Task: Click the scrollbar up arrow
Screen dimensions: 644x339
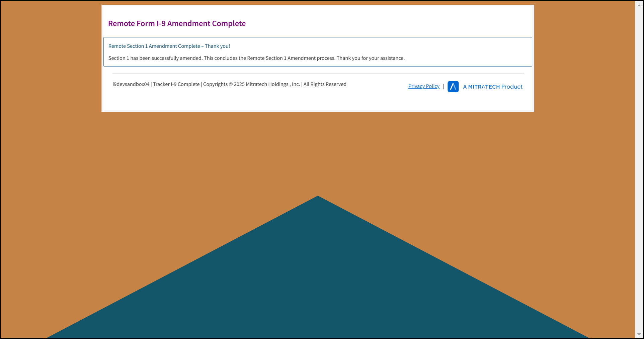Action: pyautogui.click(x=639, y=5)
